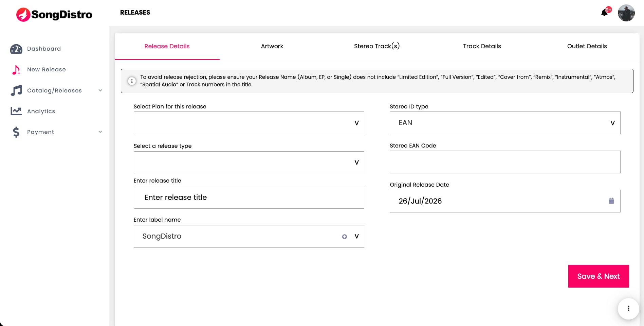Screen dimensions: 644x326
Task: Click the New Release music note icon
Action: 16,70
